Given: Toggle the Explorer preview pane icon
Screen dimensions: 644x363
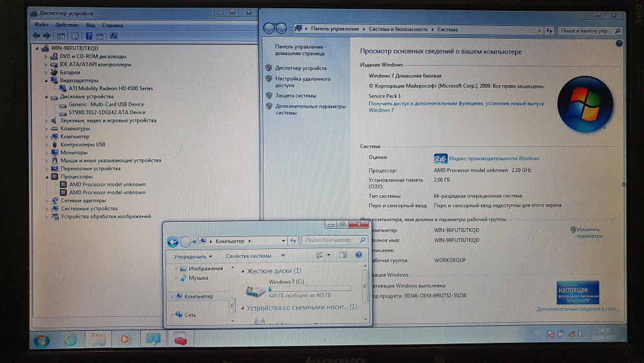Looking at the screenshot, I should click(343, 256).
